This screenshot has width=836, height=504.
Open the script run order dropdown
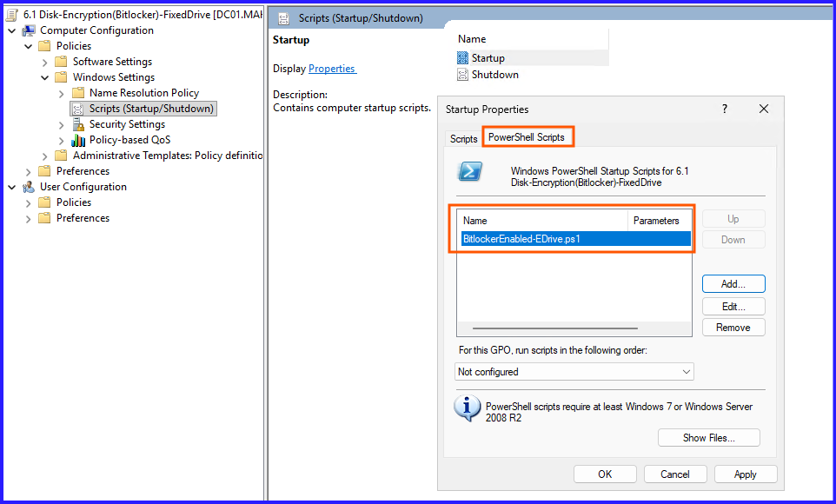[574, 372]
